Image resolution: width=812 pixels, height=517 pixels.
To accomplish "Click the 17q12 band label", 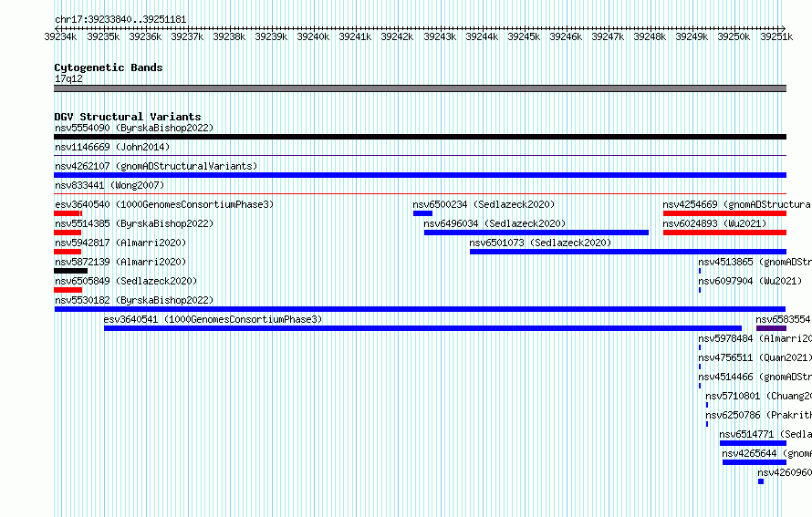I will click(68, 78).
